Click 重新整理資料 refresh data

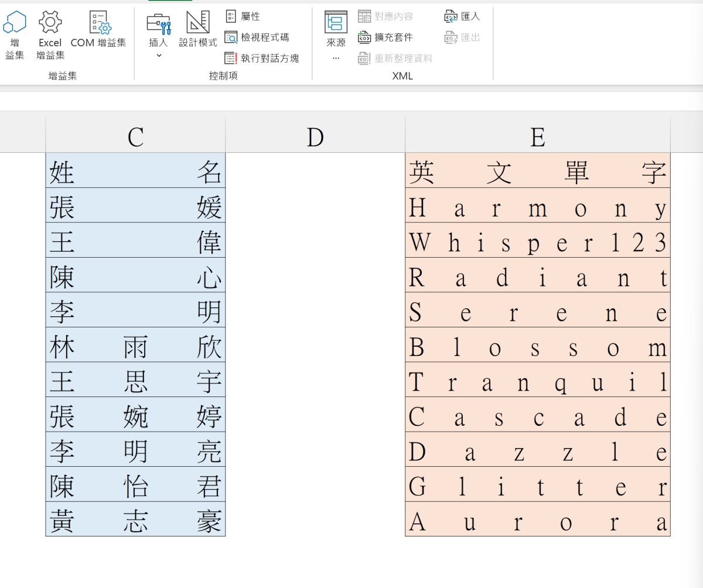pos(395,58)
